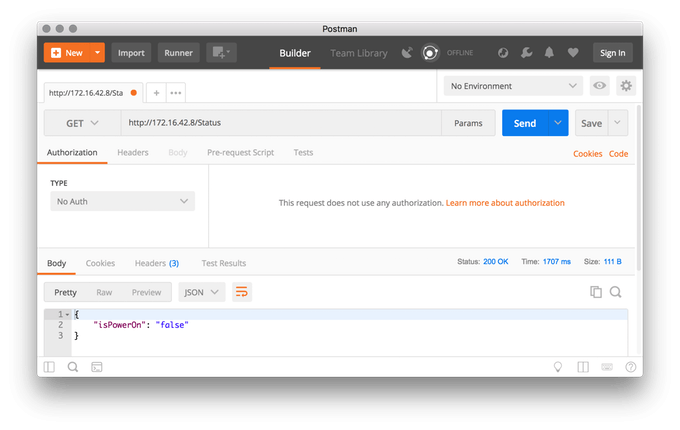This screenshot has width=680, height=430.
Task: Click the sync status icon beside OFFLINE
Action: [431, 53]
